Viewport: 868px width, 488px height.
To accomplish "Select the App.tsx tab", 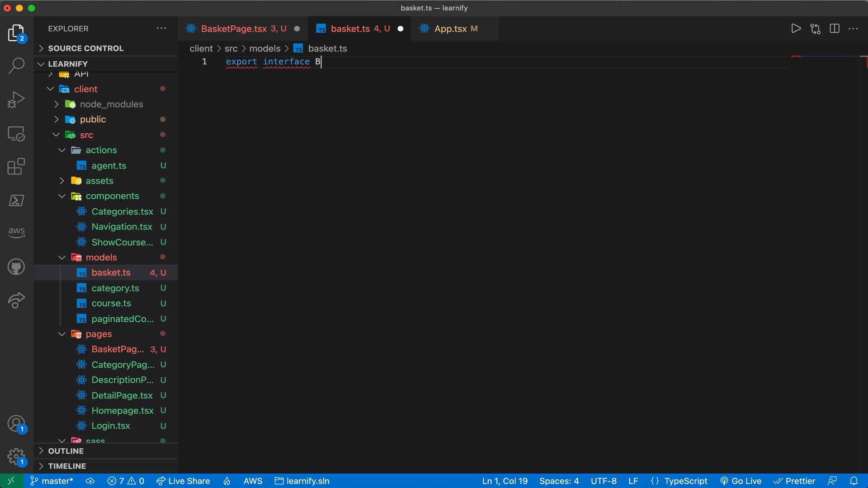I will 451,28.
